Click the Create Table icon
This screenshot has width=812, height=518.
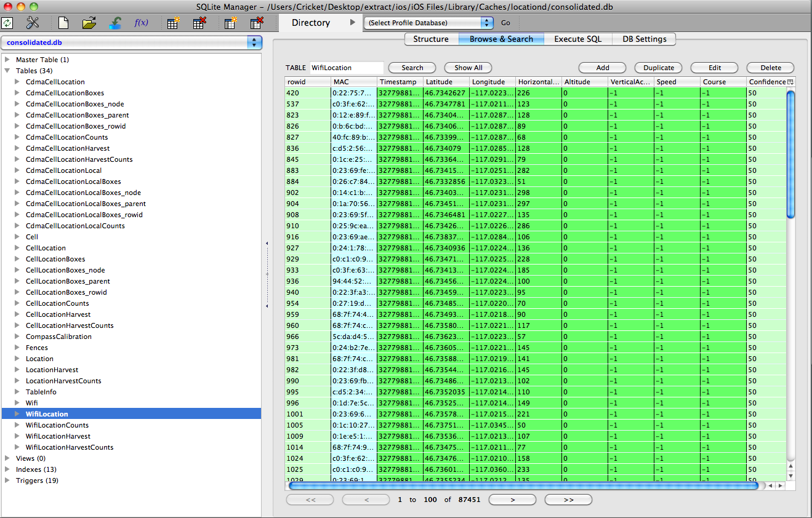coord(173,23)
